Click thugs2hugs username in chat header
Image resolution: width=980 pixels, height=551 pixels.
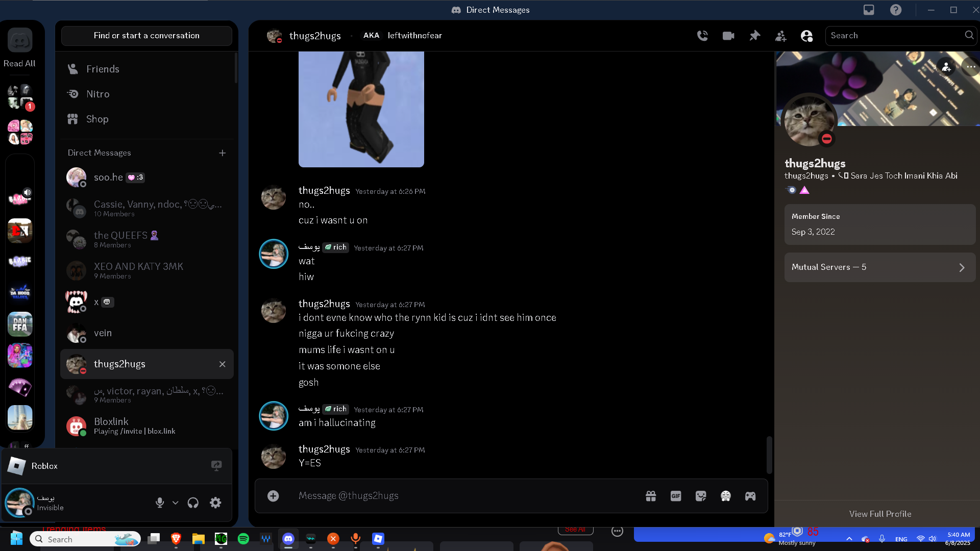tap(315, 36)
